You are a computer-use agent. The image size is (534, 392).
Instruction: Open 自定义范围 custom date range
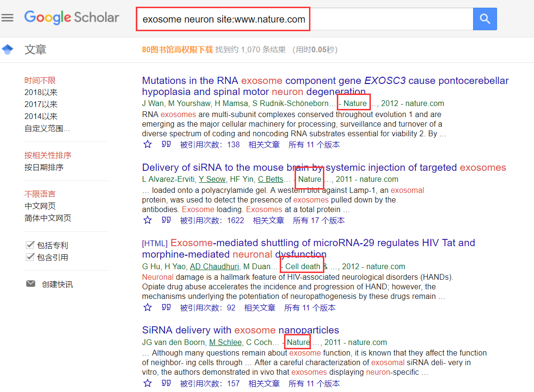[47, 129]
